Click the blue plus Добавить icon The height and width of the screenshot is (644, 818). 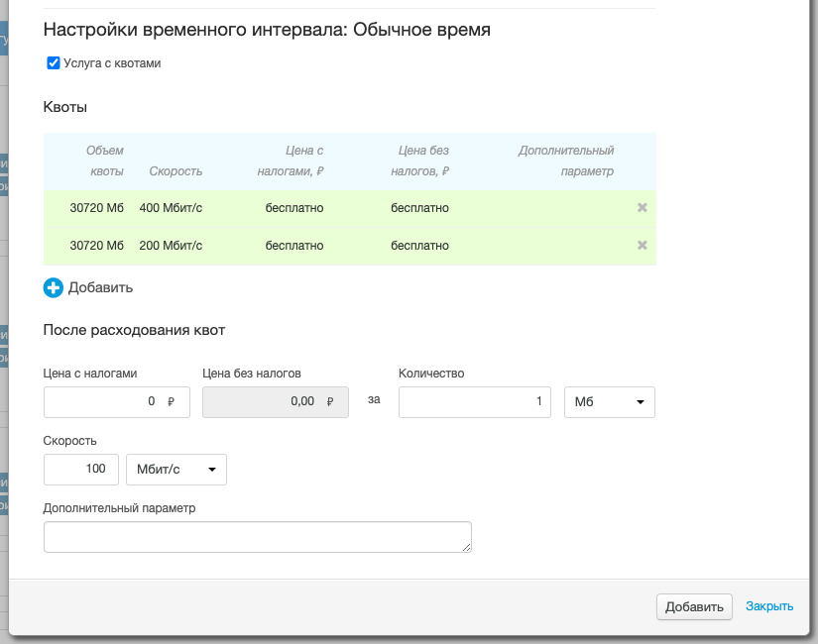(54, 288)
